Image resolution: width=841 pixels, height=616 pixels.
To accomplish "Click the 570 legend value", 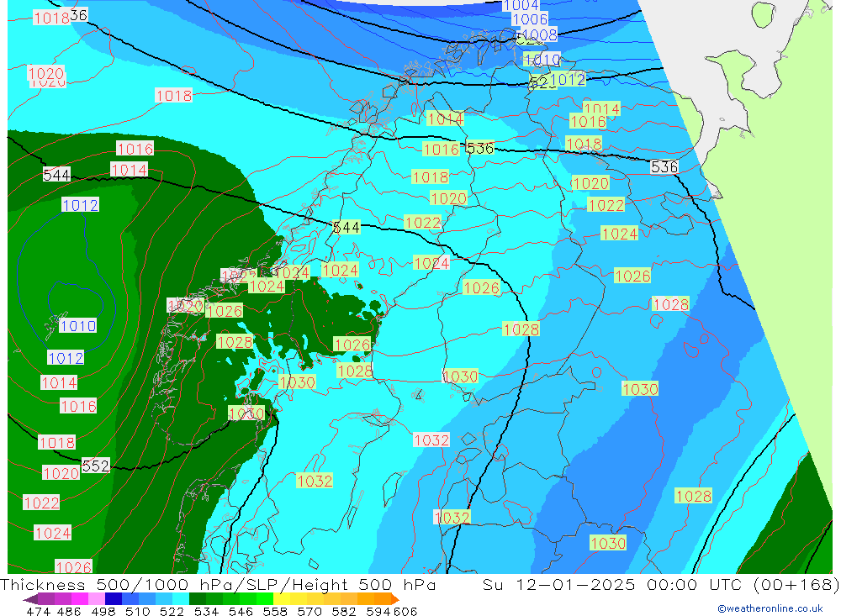I will tap(309, 611).
